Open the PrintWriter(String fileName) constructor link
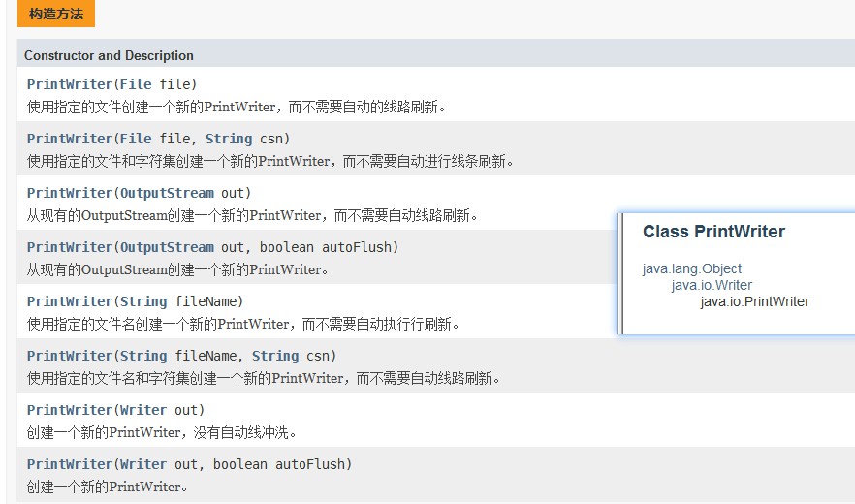The image size is (855, 504). click(69, 301)
